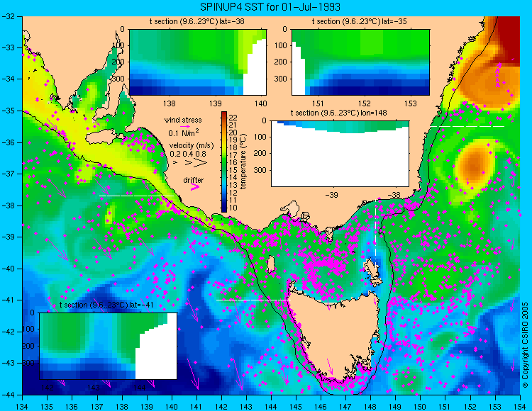Click the -44 label on the main latitude axis

8,395
